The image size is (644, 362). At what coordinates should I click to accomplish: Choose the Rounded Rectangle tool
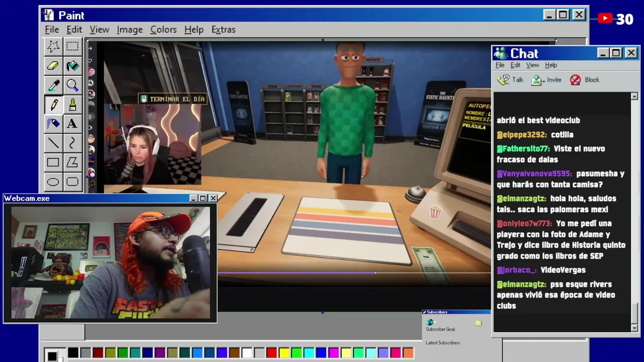click(72, 182)
